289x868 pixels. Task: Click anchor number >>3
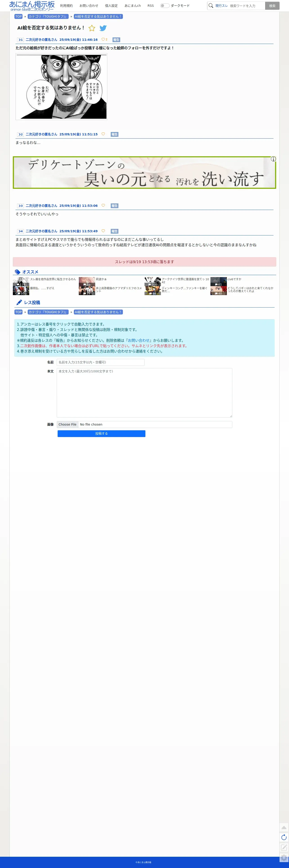coord(20,206)
